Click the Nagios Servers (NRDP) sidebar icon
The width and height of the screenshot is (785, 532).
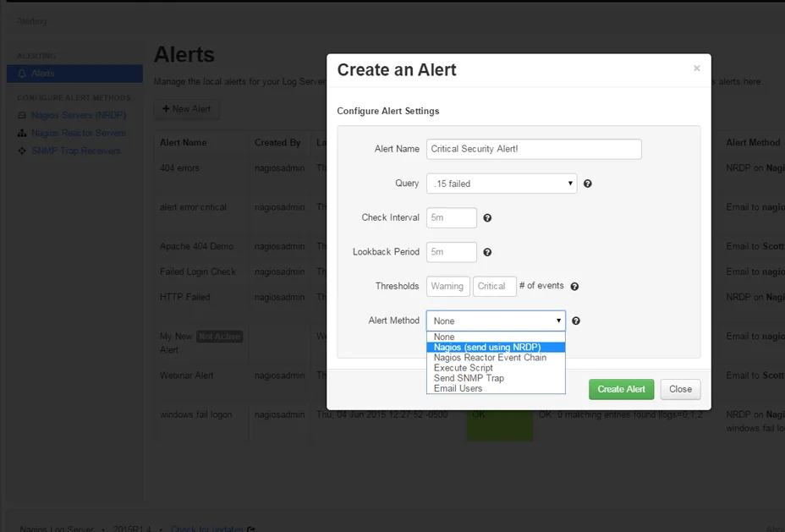22,115
